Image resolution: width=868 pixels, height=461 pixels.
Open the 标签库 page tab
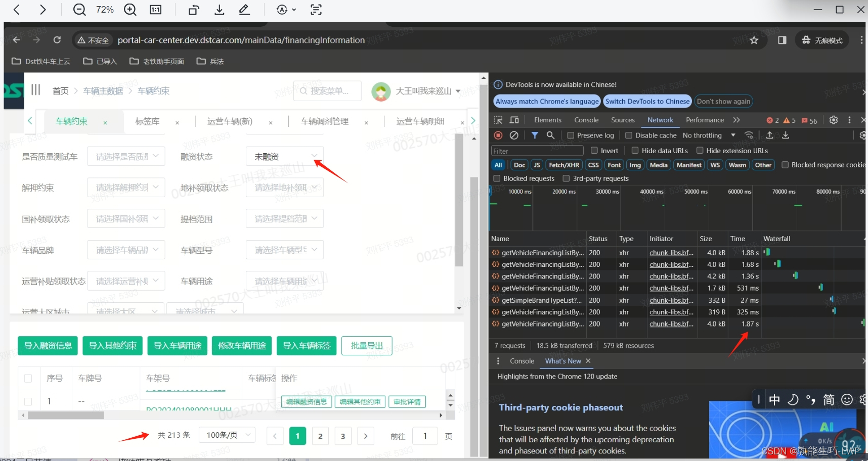[147, 121]
